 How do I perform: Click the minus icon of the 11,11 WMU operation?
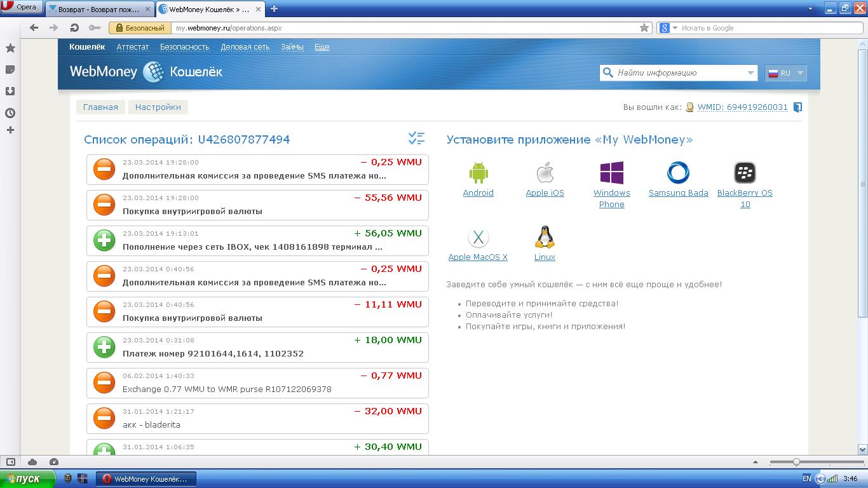tap(104, 311)
